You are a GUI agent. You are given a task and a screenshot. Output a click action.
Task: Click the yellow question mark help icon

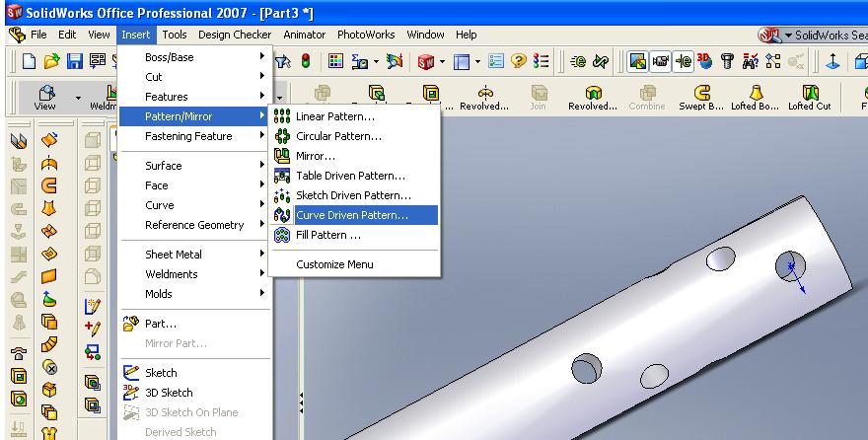(x=519, y=61)
